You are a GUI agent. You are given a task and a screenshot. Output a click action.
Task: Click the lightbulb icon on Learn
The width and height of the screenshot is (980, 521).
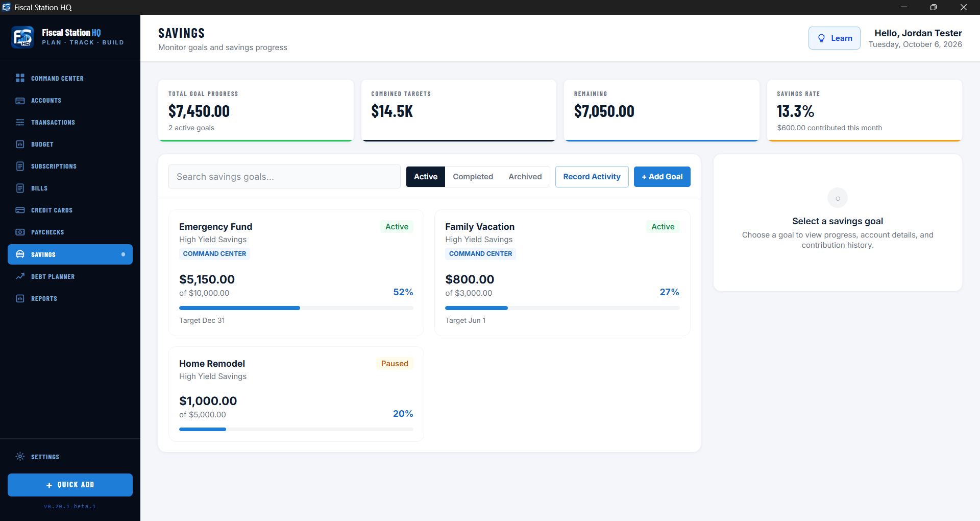pyautogui.click(x=821, y=38)
